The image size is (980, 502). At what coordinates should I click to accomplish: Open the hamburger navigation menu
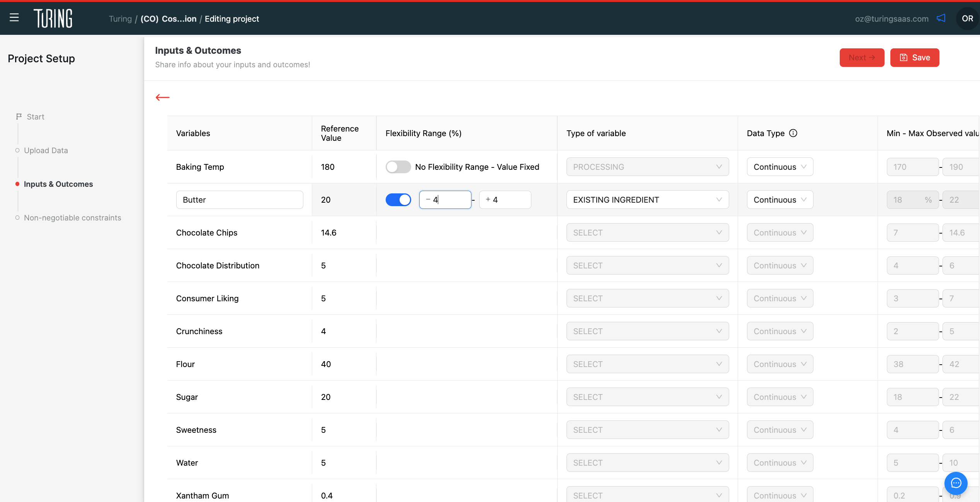(x=14, y=17)
